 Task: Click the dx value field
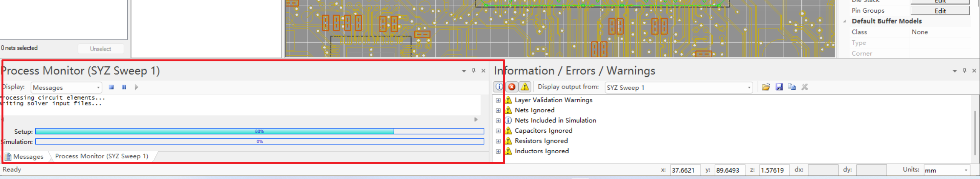(823, 170)
